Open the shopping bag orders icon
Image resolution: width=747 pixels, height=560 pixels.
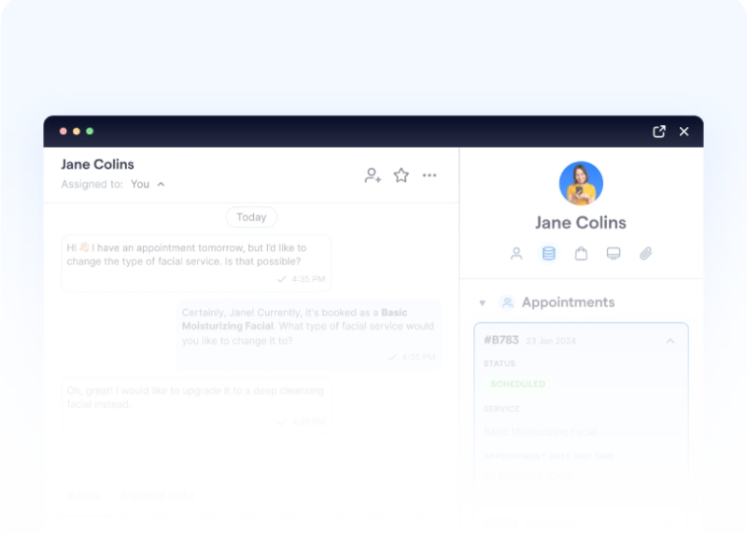[581, 253]
